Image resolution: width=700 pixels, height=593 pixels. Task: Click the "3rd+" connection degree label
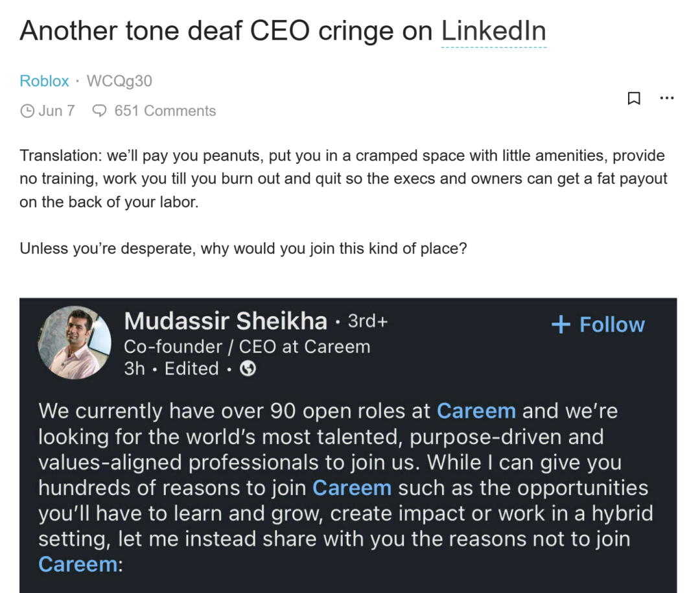click(367, 321)
